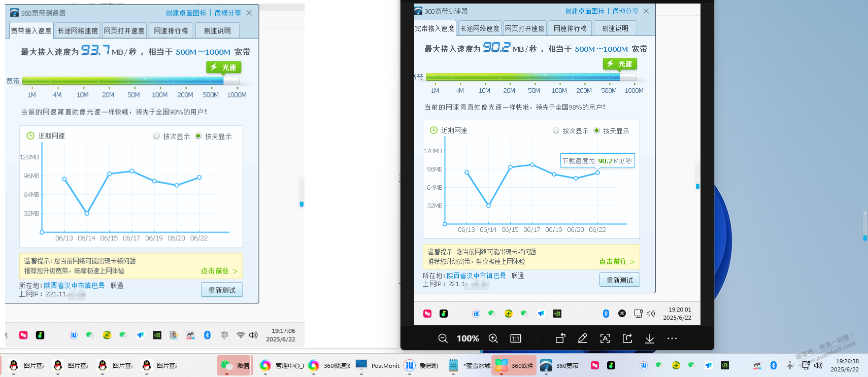Switch to 长途网络速度 tab in the 93.7 MB window
Image resolution: width=868 pixels, height=377 pixels.
tap(78, 30)
